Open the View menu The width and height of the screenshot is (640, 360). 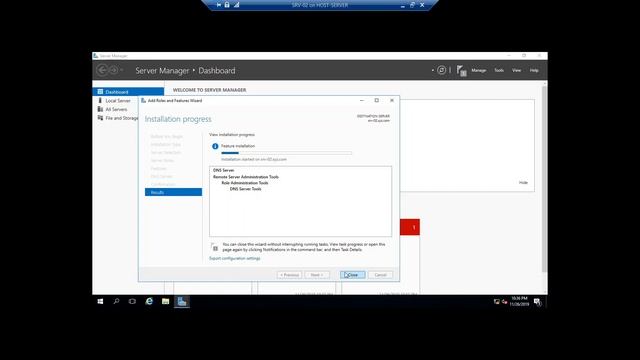coord(516,70)
